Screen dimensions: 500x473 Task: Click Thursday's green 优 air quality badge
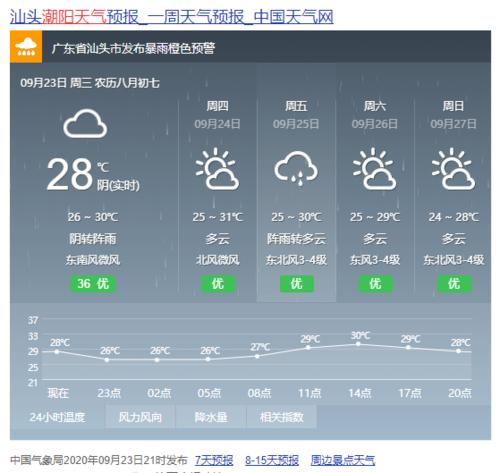[217, 284]
